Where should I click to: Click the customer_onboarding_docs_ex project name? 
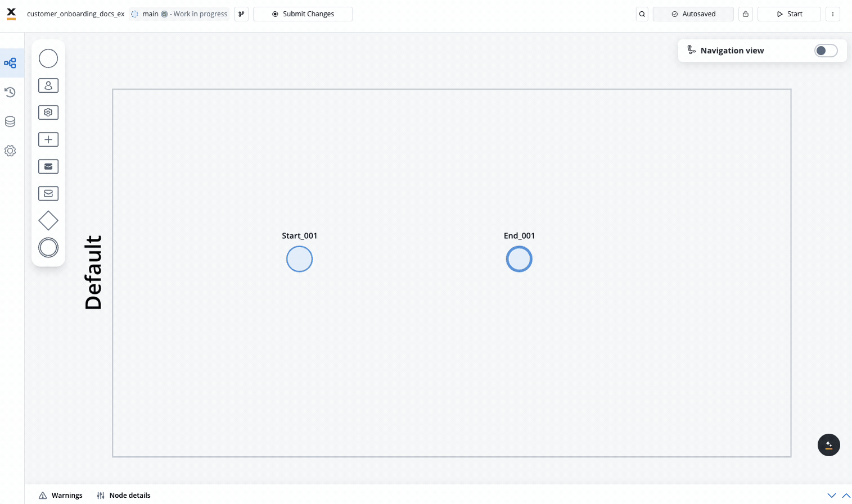[x=76, y=14]
